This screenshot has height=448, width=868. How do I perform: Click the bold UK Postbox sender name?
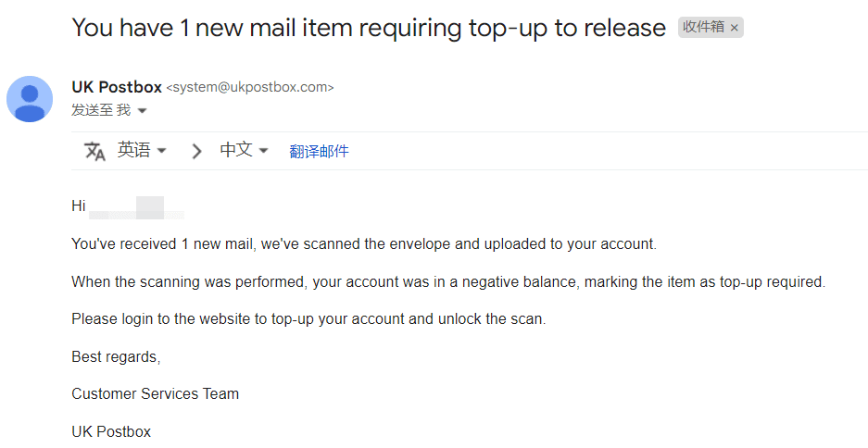coord(117,87)
